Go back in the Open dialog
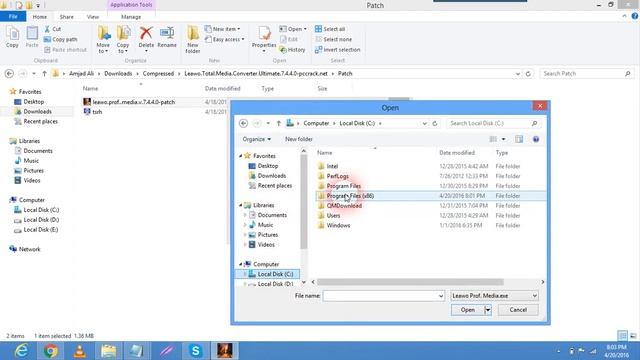This screenshot has height=360, width=640. tap(243, 123)
